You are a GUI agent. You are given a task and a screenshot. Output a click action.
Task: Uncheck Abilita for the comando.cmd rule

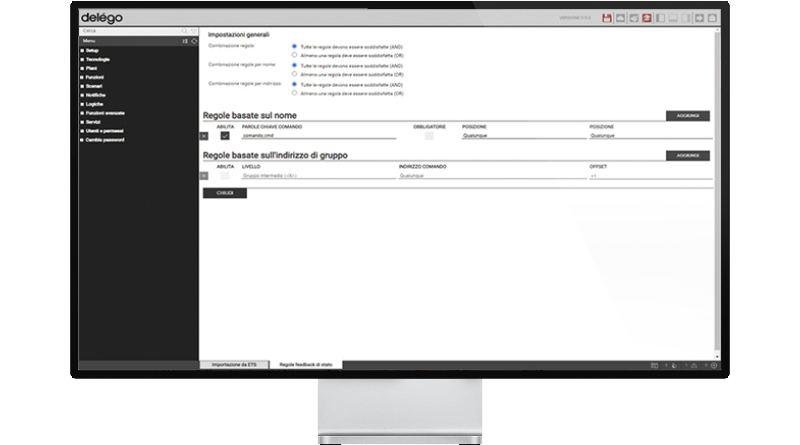(x=224, y=136)
